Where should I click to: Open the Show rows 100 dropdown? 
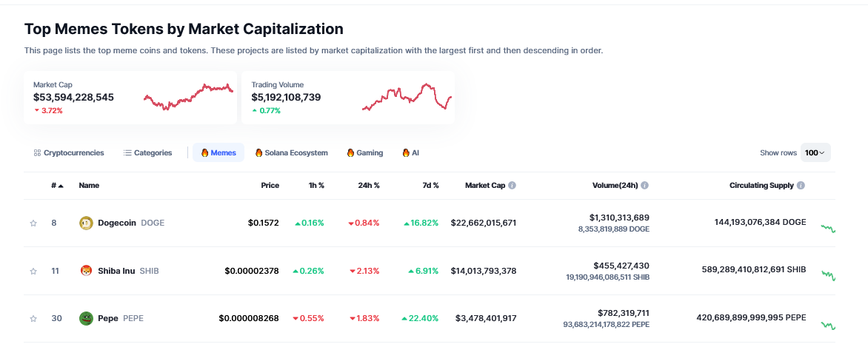click(x=815, y=152)
